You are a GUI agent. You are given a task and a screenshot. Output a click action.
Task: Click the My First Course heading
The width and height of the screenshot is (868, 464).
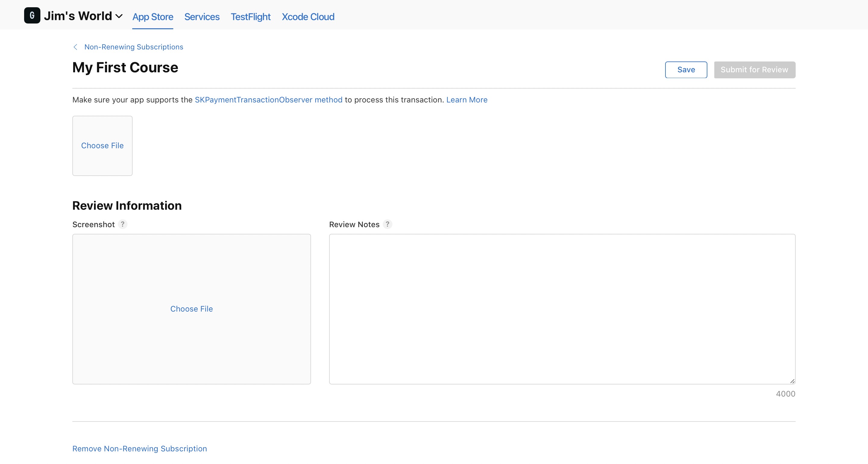tap(125, 68)
